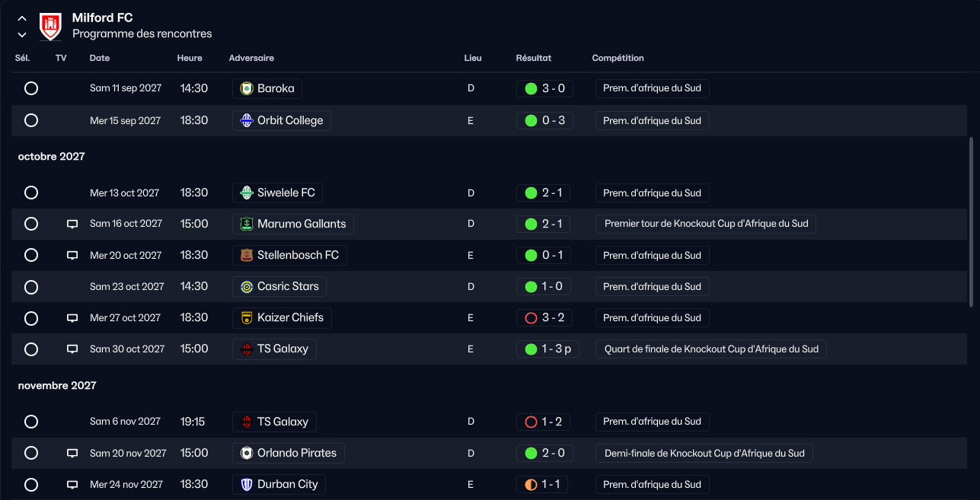Click the up chevron beside Milford FC
The image size is (980, 500).
click(22, 18)
